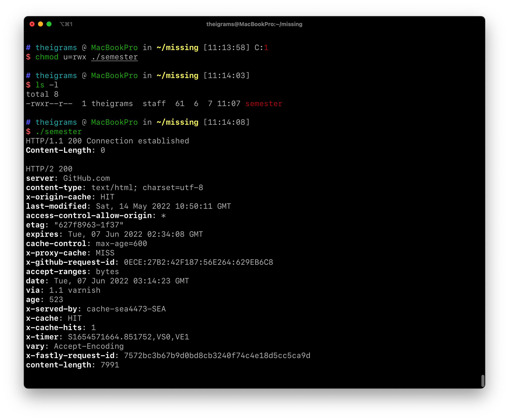This screenshot has height=420, width=509.
Task: Click the scrollbar thumb at bottom right
Action: coord(483,381)
